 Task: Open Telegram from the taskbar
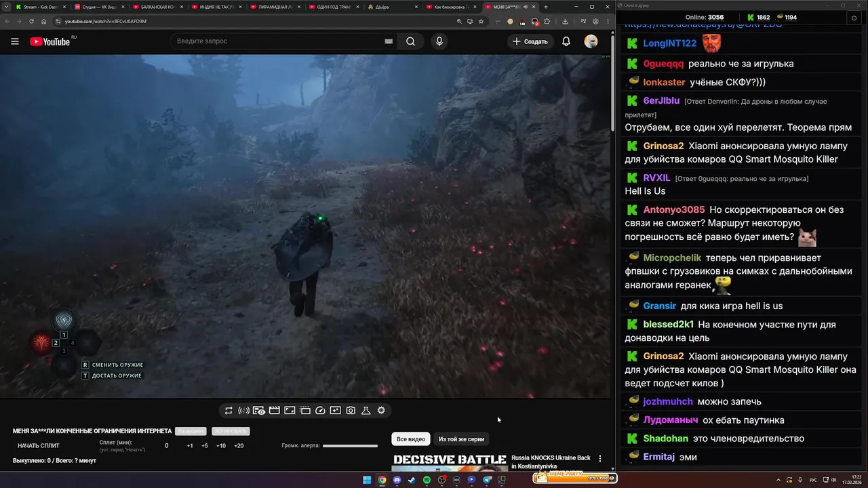point(487,480)
